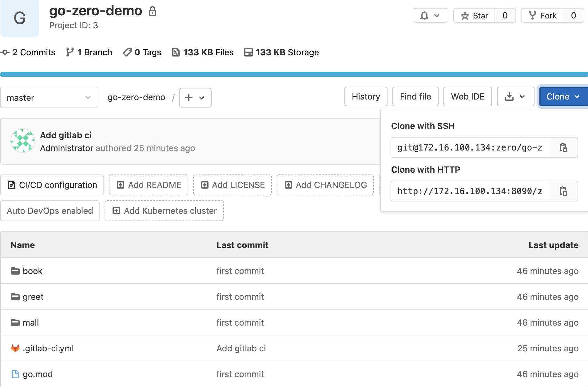This screenshot has width=588, height=387.
Task: Click the fork count 0
Action: (574, 16)
